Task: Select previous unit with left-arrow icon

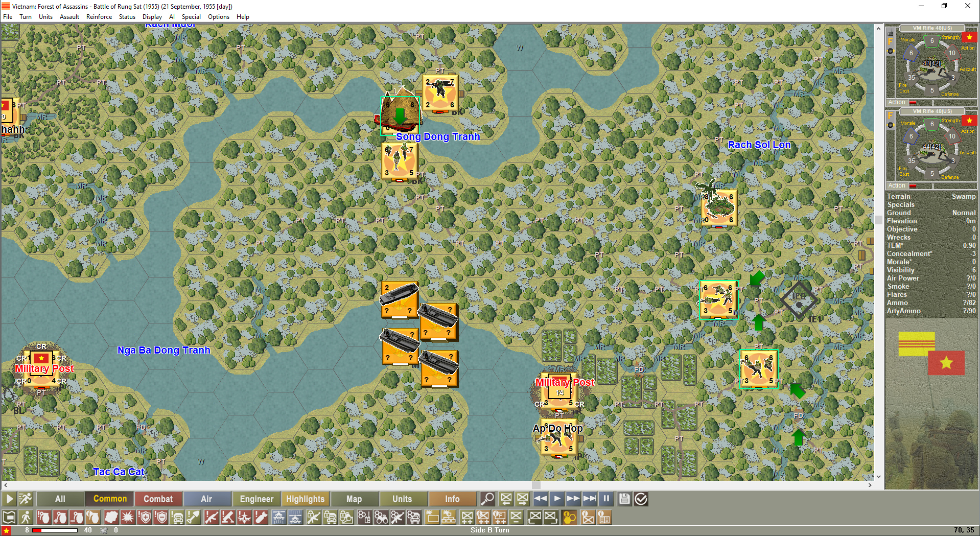Action: (506, 499)
